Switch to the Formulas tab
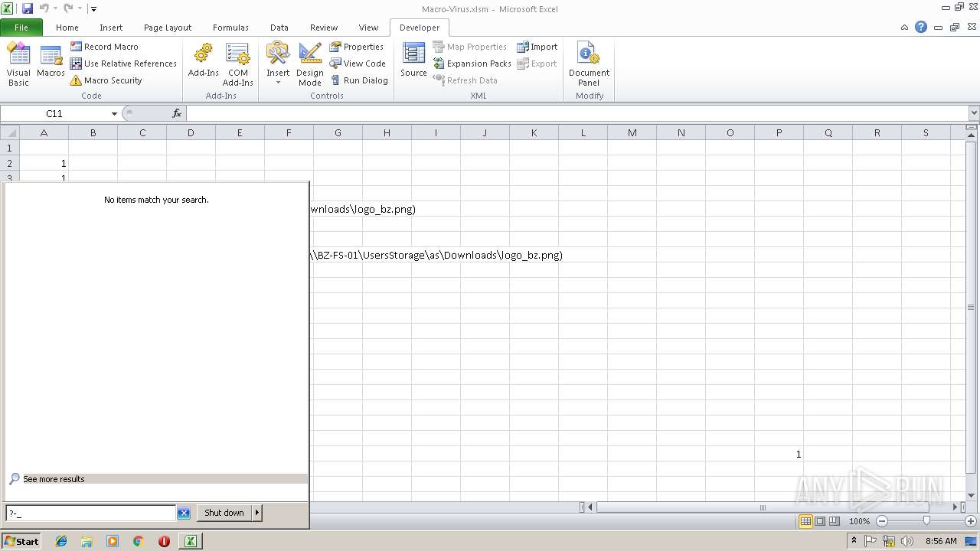 point(230,28)
